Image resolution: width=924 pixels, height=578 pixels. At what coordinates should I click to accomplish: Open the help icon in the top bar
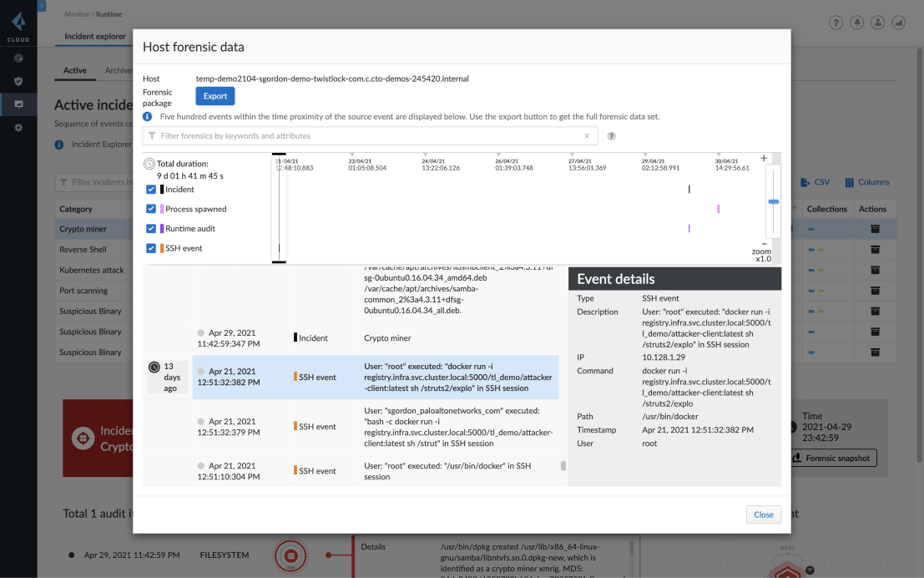836,23
